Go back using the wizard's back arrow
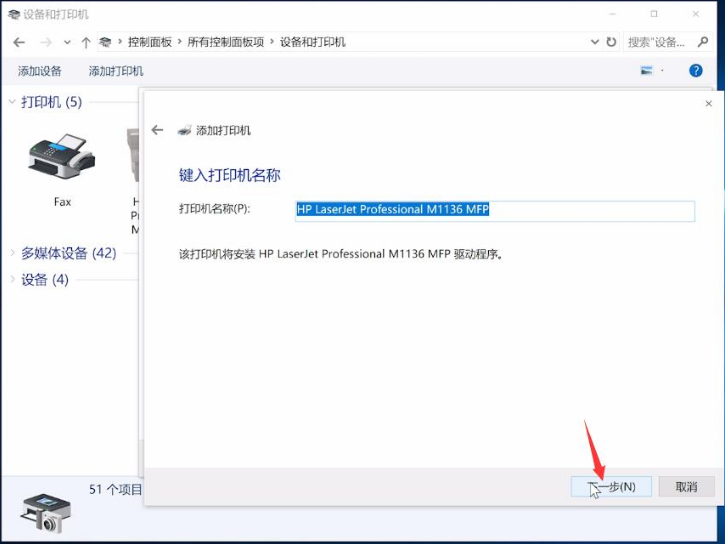This screenshot has height=544, width=725. pos(157,130)
